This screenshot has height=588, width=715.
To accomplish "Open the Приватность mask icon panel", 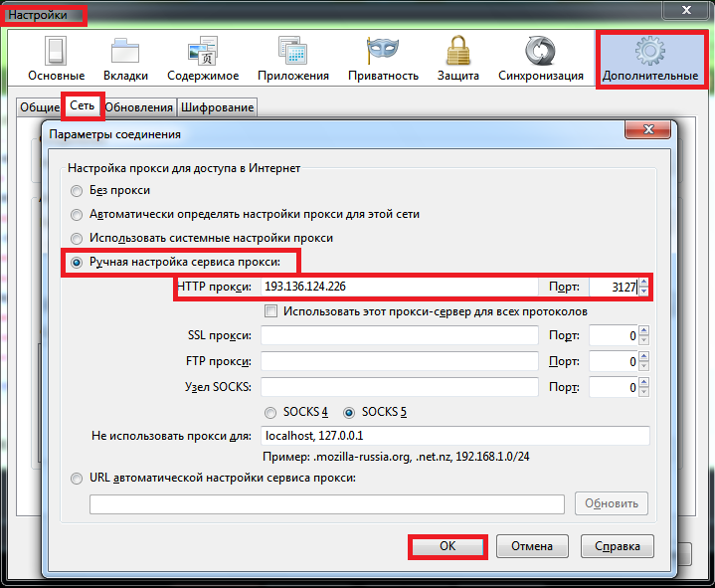I will [383, 60].
